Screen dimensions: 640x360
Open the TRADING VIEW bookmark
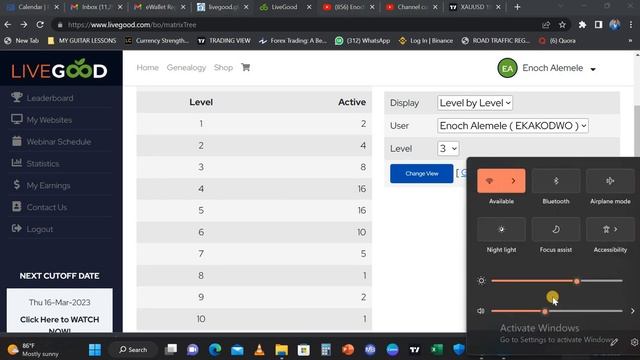pos(224,41)
